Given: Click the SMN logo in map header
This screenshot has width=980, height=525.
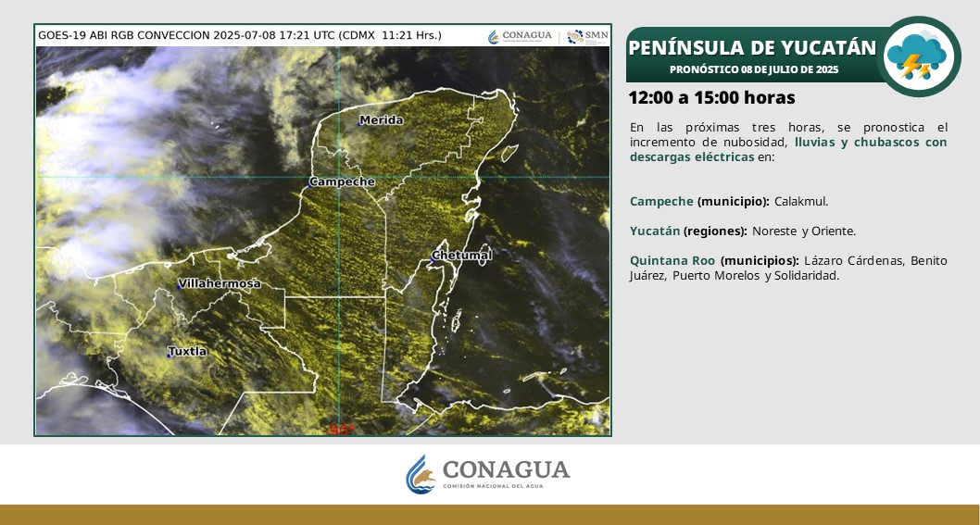Looking at the screenshot, I should point(587,36).
